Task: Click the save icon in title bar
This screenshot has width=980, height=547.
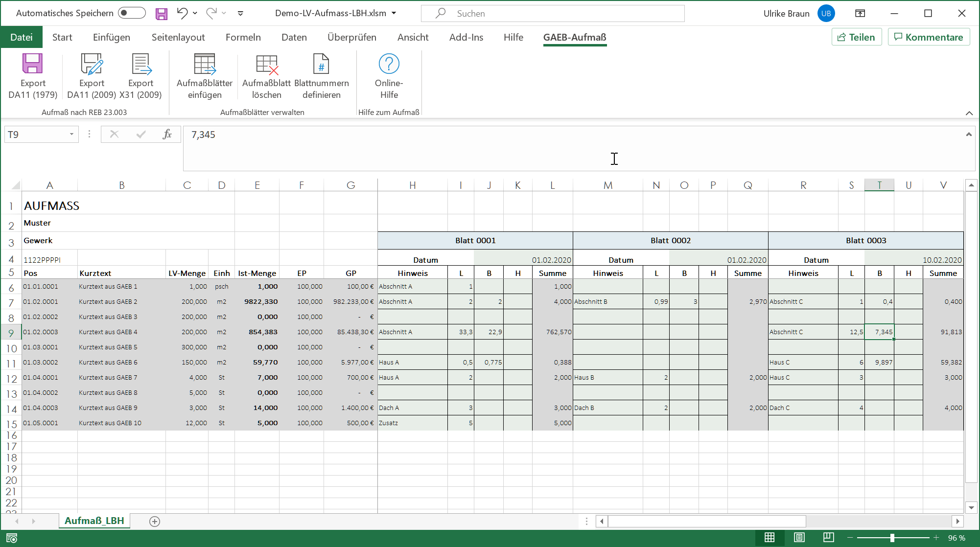Action: 161,14
